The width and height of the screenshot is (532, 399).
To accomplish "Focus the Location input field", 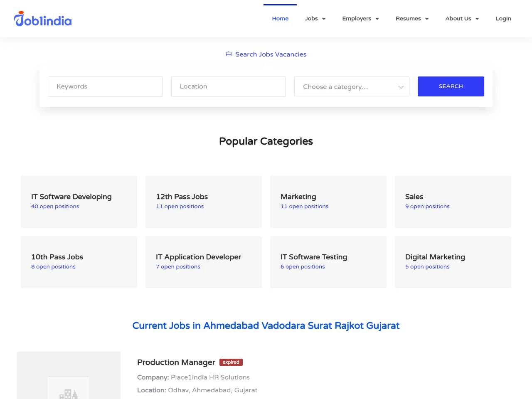I will pyautogui.click(x=229, y=86).
